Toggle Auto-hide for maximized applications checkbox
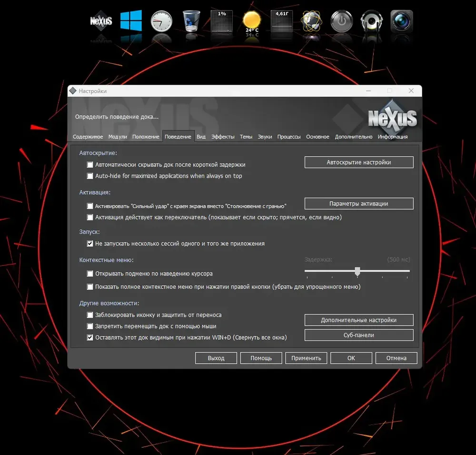This screenshot has width=476, height=455. click(90, 176)
